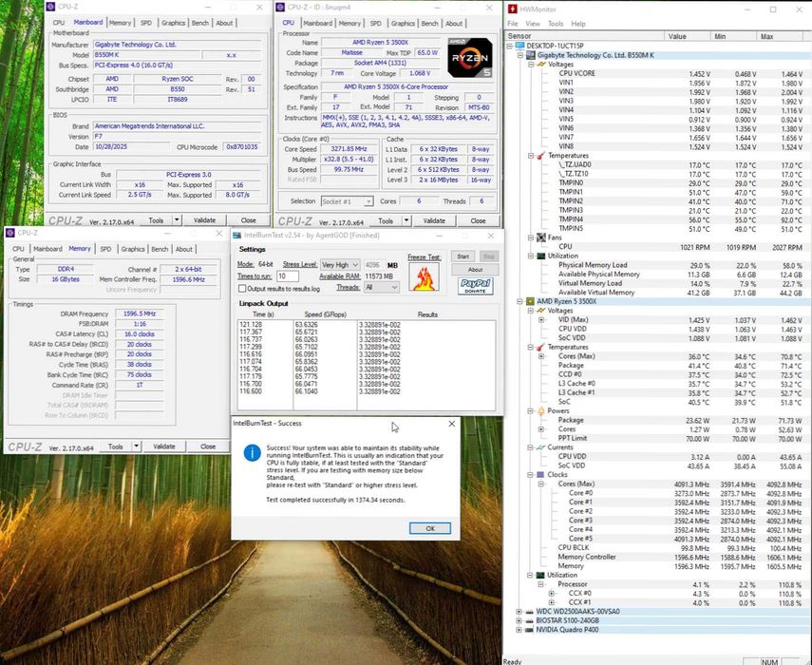This screenshot has width=812, height=665.
Task: Click the About tab in CPU-Z Memory window
Action: point(183,249)
